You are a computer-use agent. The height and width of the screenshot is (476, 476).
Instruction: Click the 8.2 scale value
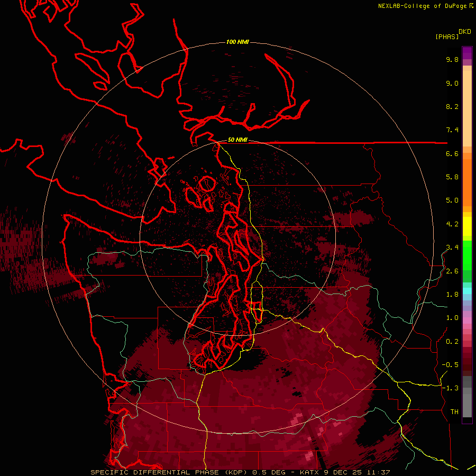pos(452,106)
